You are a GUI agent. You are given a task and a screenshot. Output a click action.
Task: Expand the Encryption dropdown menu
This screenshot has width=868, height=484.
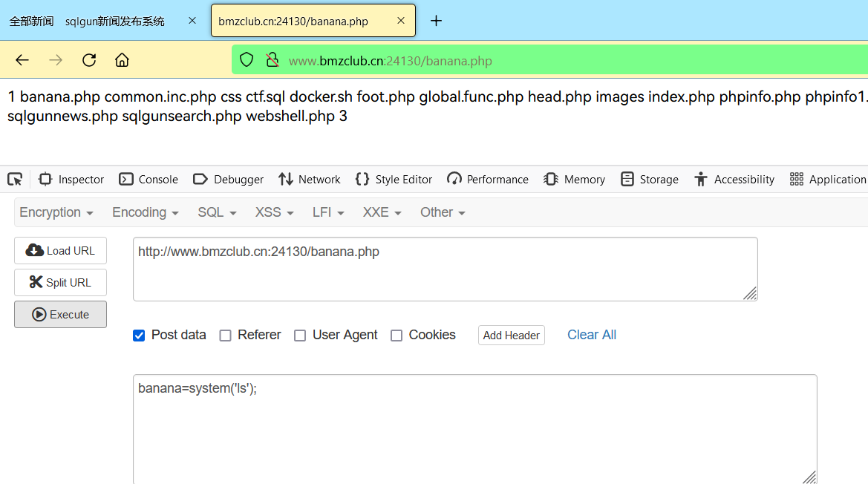[x=56, y=212]
